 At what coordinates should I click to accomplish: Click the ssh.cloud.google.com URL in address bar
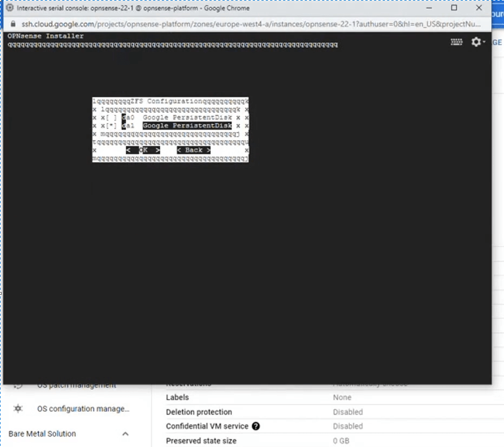(x=251, y=24)
